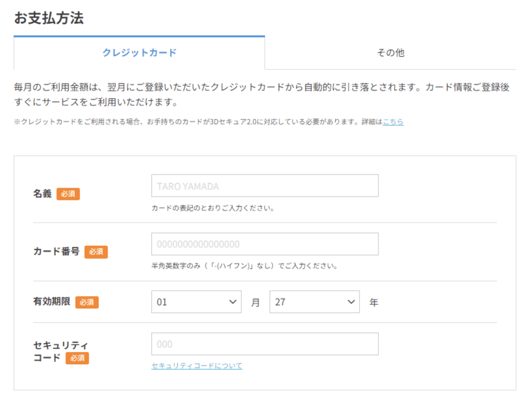Click the 必須 badge beside 有効期限
Screen dimensions: 532x403
pos(87,303)
